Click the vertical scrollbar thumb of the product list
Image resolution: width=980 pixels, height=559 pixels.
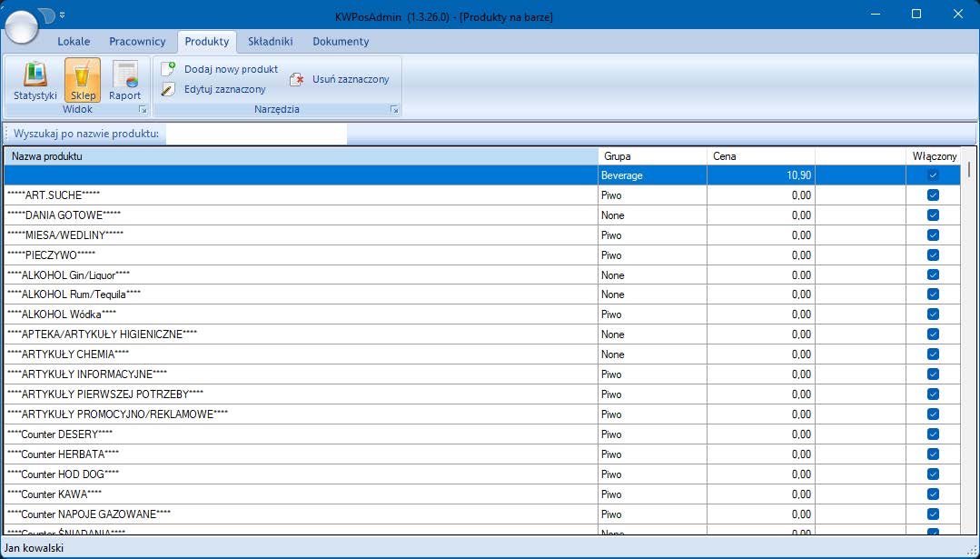tap(969, 169)
